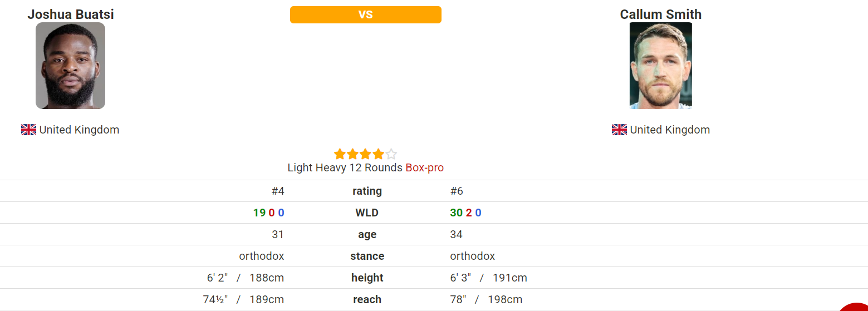Screen dimensions: 868x311
Task: Click Callum Smith's portrait photo
Action: point(660,66)
